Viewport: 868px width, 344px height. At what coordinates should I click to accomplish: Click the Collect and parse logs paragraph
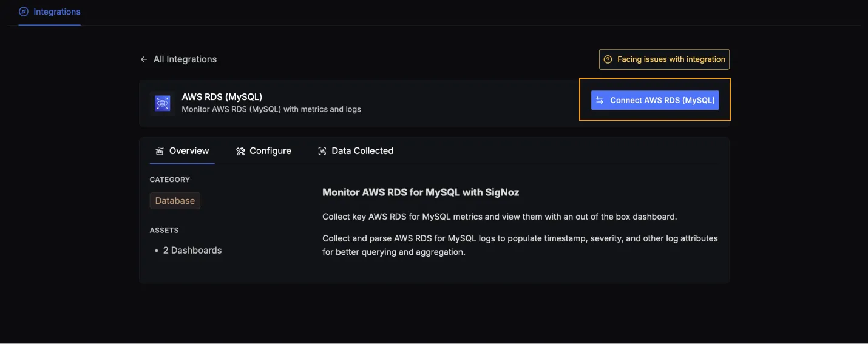(x=520, y=245)
